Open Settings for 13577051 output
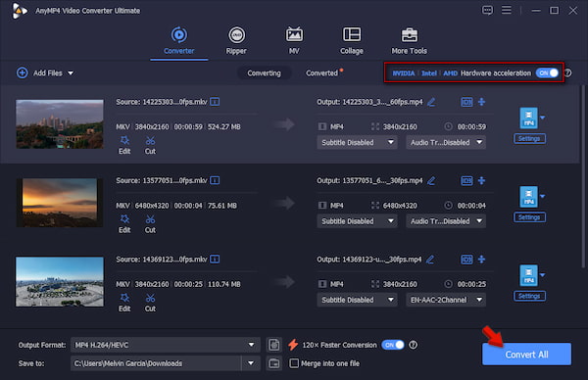The width and height of the screenshot is (588, 380). click(x=529, y=217)
